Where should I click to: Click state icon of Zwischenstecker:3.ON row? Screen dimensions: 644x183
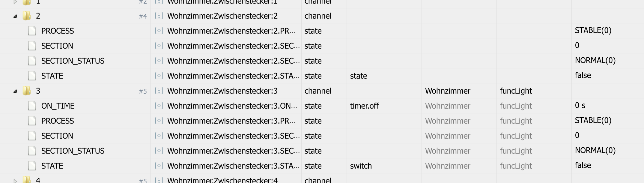[x=159, y=106]
